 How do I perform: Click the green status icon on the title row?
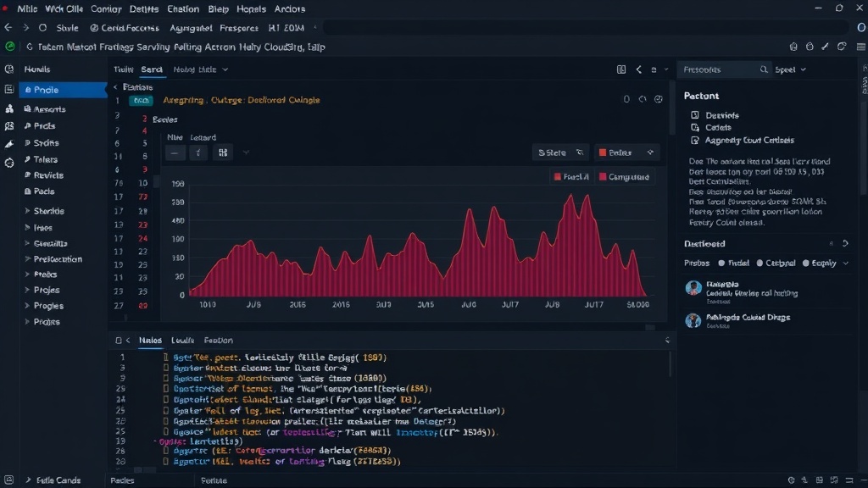10,47
